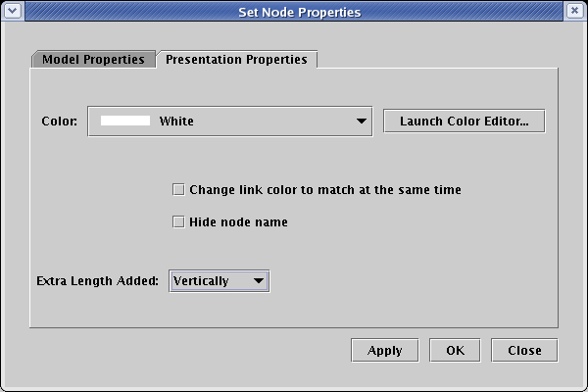The image size is (588, 392).
Task: Click the Set Node Properties title bar
Action: (294, 12)
